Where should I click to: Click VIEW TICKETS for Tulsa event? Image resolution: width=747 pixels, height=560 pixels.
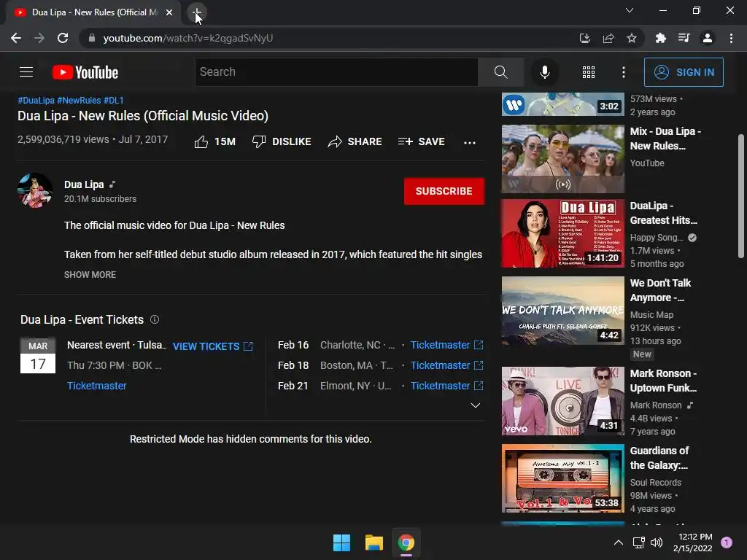212,346
